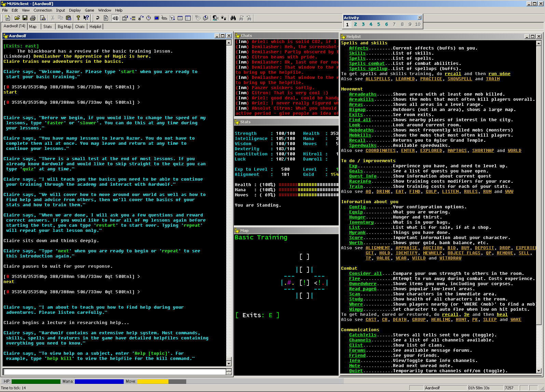Screen dimensions: 545x392
Task: Click the blue Mana status bar
Action: pyautogui.click(x=99, y=381)
